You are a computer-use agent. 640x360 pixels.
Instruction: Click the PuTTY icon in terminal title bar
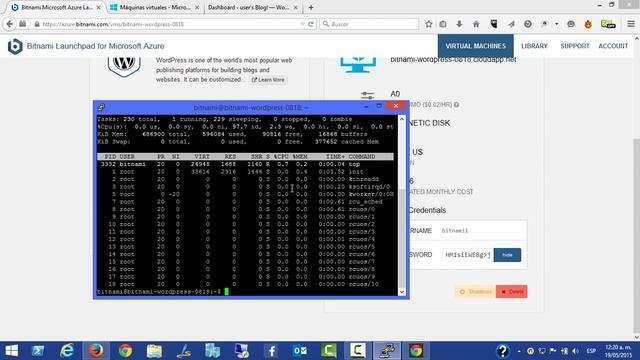[101, 107]
